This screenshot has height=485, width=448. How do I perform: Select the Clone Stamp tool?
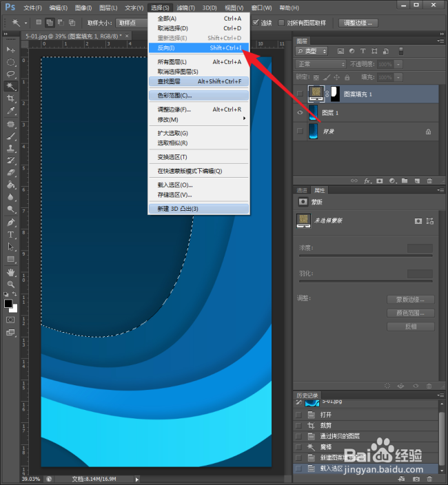coord(10,149)
